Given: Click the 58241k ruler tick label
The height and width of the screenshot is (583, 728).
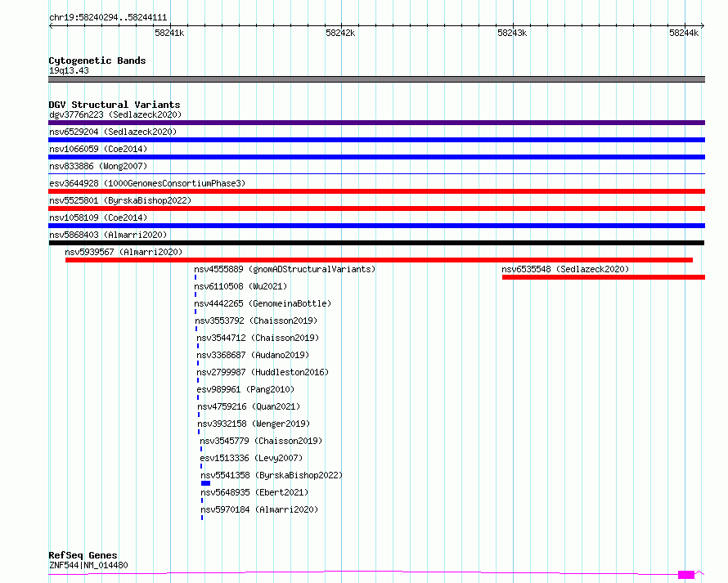Looking at the screenshot, I should [x=169, y=33].
